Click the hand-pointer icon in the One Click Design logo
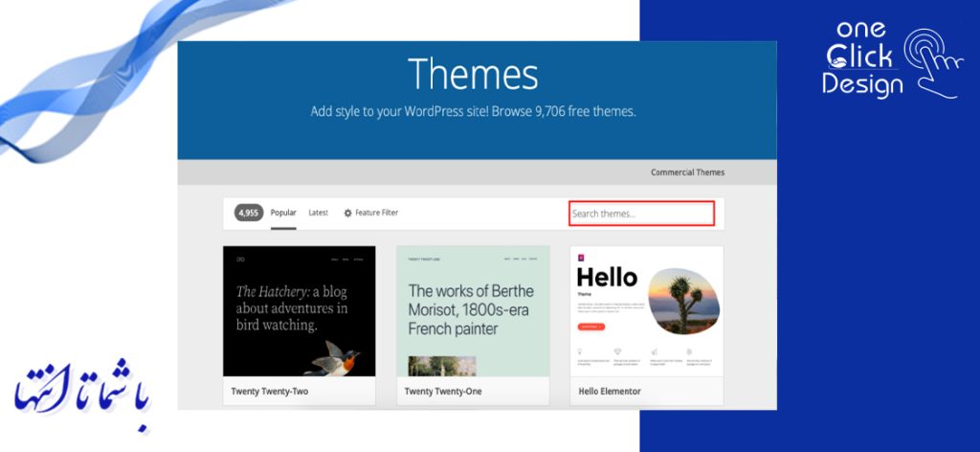Viewport: 980px width, 452px height. [932, 57]
